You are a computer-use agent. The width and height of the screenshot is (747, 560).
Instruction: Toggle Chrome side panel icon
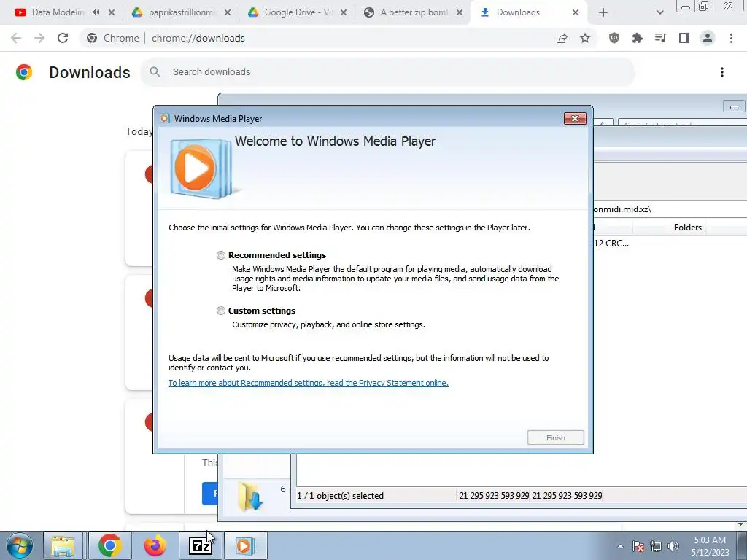point(684,38)
